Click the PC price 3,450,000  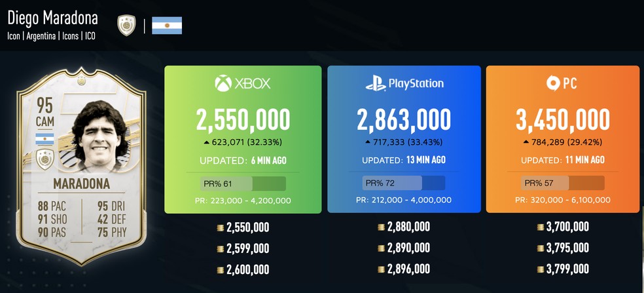[x=563, y=120]
